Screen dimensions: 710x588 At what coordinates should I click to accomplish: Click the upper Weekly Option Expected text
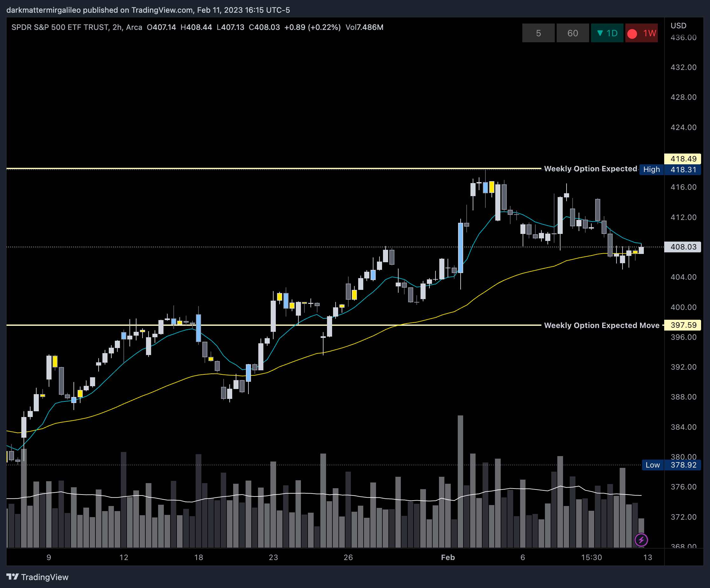point(591,168)
